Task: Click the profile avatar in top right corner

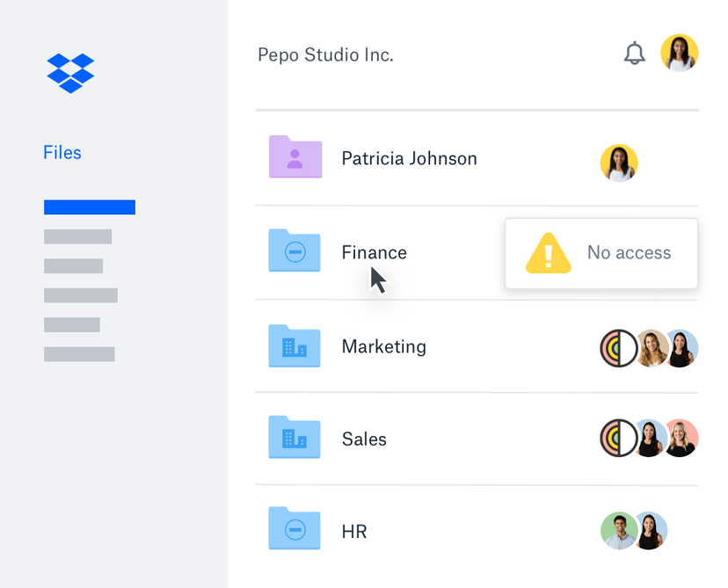Action: (679, 53)
